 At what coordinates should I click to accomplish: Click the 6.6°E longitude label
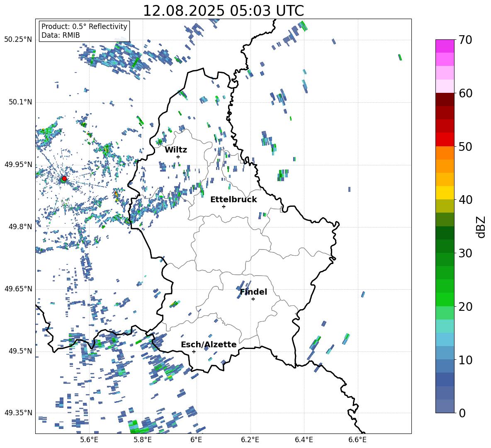point(357,440)
